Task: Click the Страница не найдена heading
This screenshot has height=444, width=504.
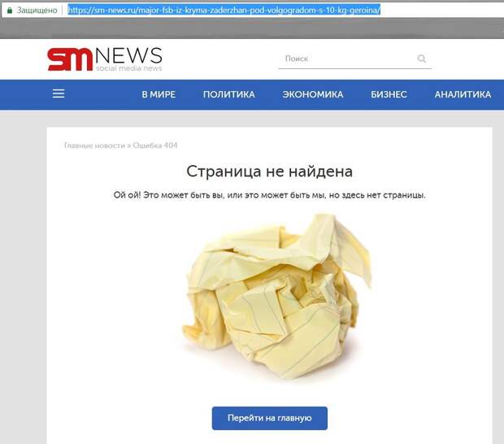Action: [x=270, y=171]
